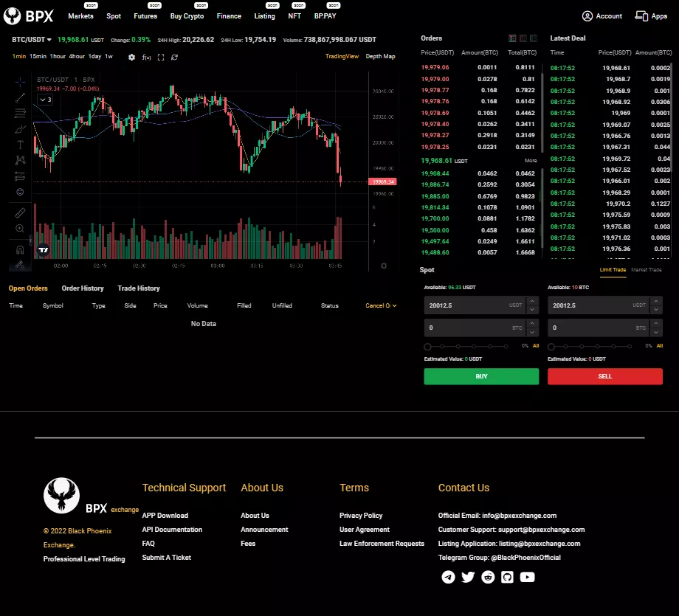The height and width of the screenshot is (616, 679).
Task: Select the trend line drawing tool
Action: tap(20, 97)
